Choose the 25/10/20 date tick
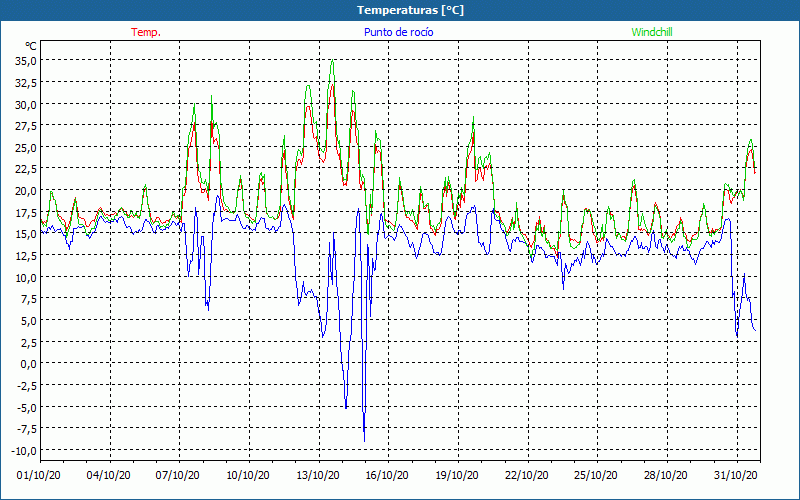Screen dimensions: 800x500 [x=595, y=475]
